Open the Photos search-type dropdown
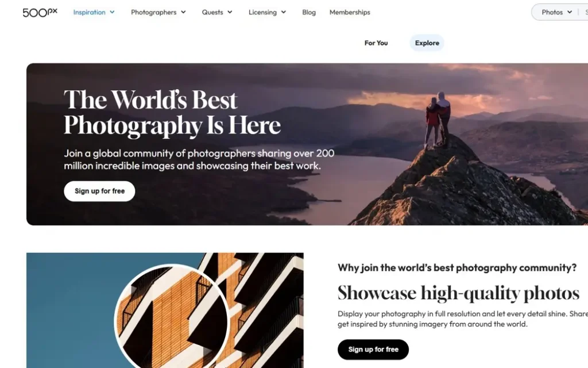The height and width of the screenshot is (368, 588). (556, 13)
